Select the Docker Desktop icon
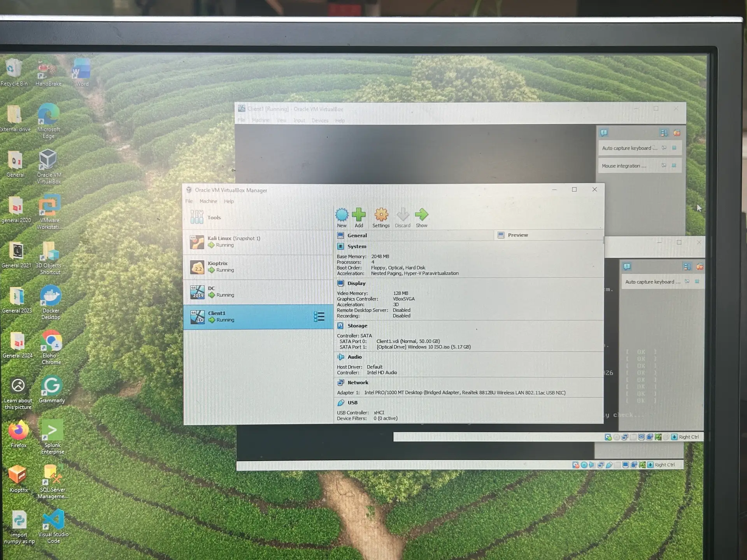 (x=51, y=303)
